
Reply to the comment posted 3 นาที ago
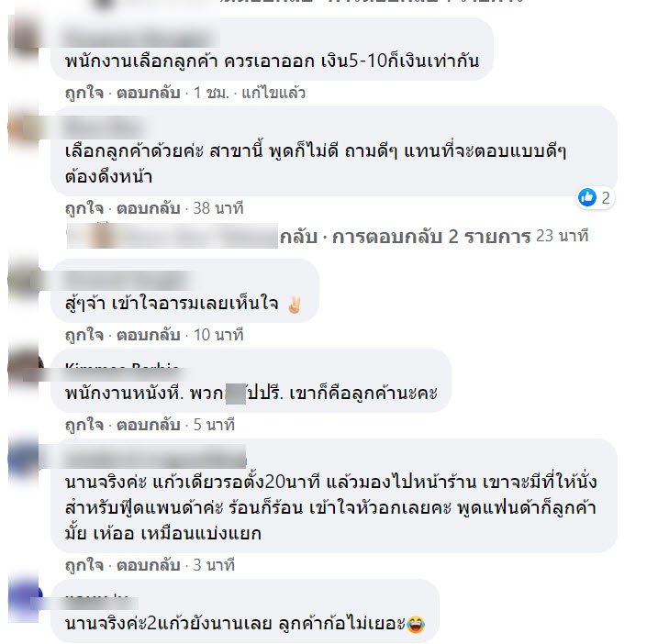click(x=148, y=565)
